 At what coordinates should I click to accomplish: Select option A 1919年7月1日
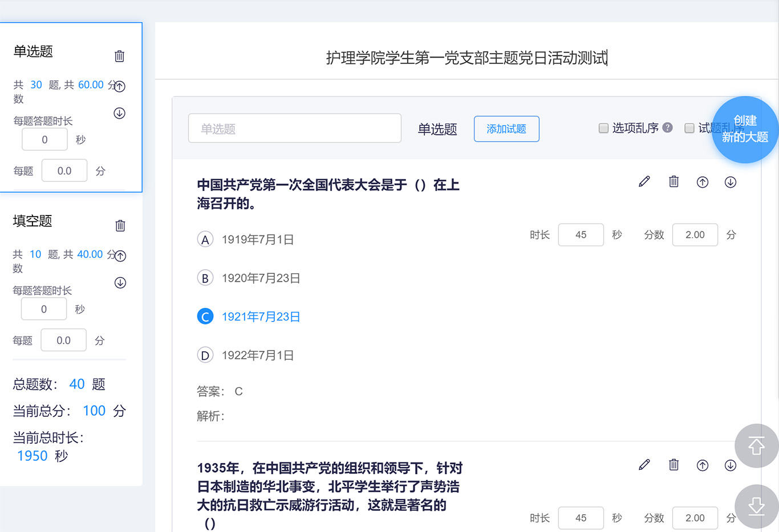tap(205, 239)
